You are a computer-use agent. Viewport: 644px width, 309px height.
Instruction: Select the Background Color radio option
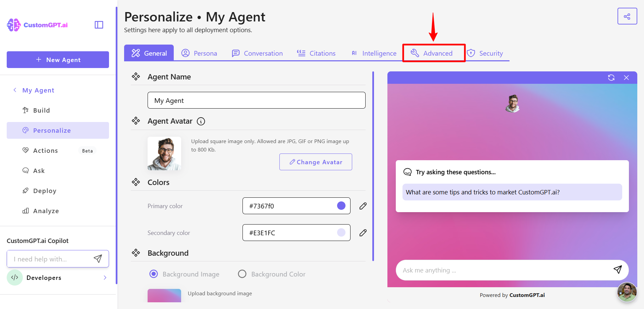coord(242,274)
